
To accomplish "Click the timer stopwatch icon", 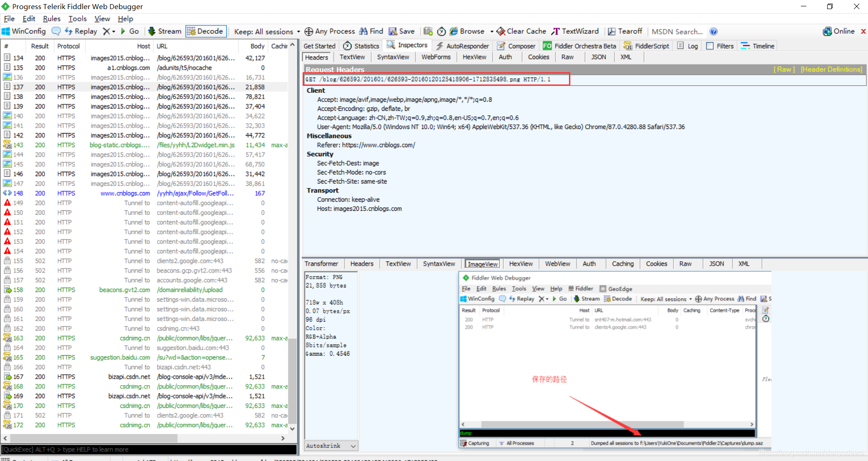I will tap(441, 31).
